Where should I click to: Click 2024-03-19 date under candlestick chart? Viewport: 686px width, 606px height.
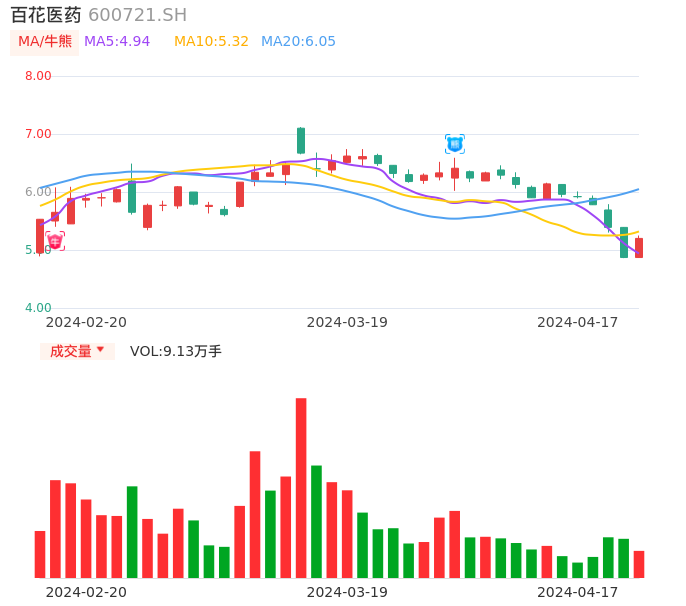tap(347, 322)
